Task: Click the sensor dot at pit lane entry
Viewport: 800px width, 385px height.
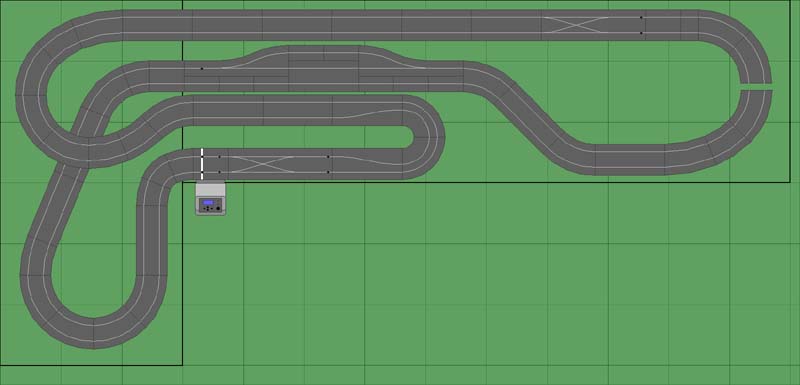Action: pos(202,68)
